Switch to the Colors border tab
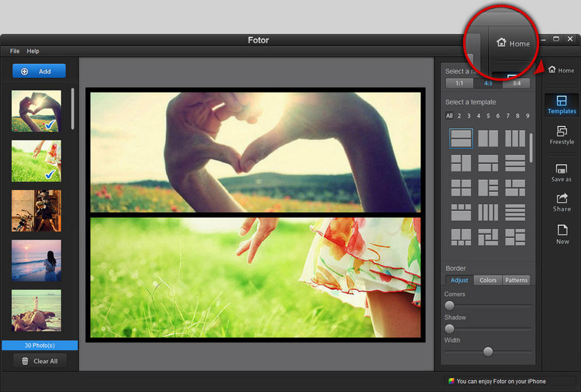This screenshot has height=392, width=581. (488, 280)
